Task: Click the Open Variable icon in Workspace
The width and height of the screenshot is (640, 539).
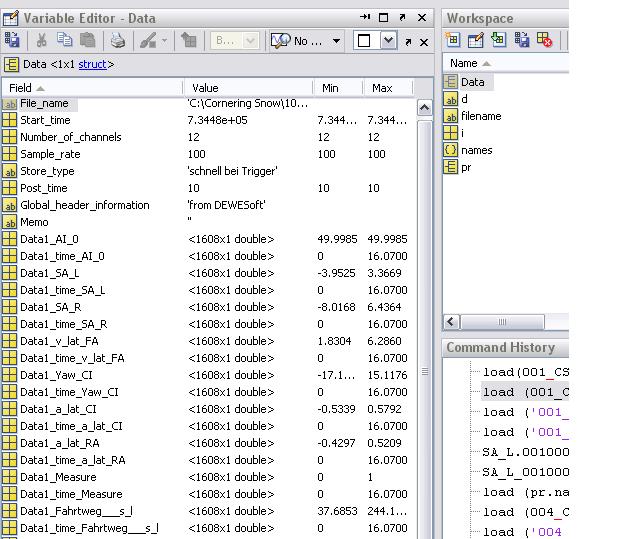Action: (x=475, y=40)
